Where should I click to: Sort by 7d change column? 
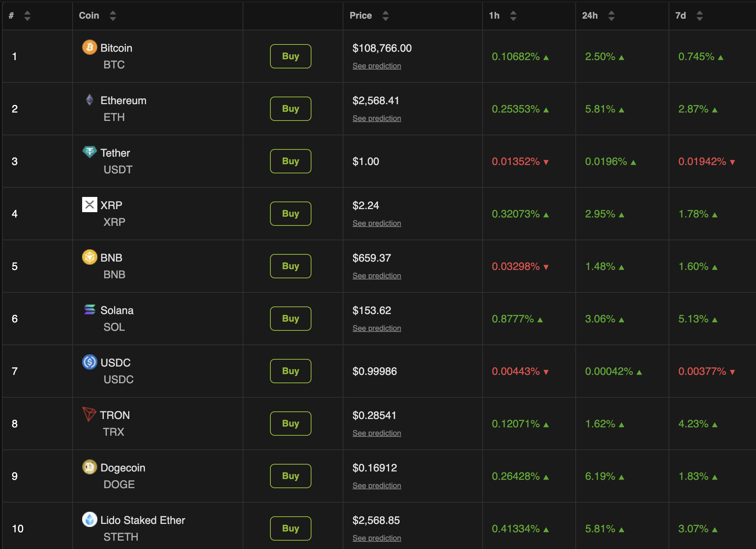click(x=699, y=16)
